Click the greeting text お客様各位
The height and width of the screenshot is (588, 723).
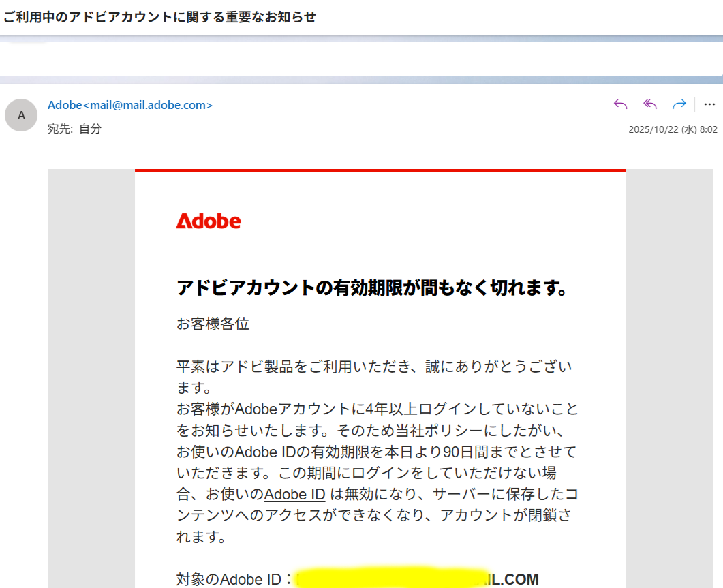coord(213,324)
